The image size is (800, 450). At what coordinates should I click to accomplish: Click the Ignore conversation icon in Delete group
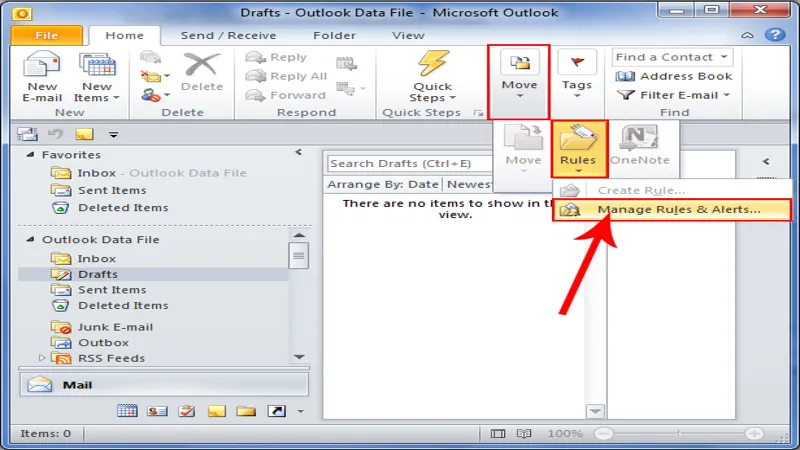coord(150,57)
